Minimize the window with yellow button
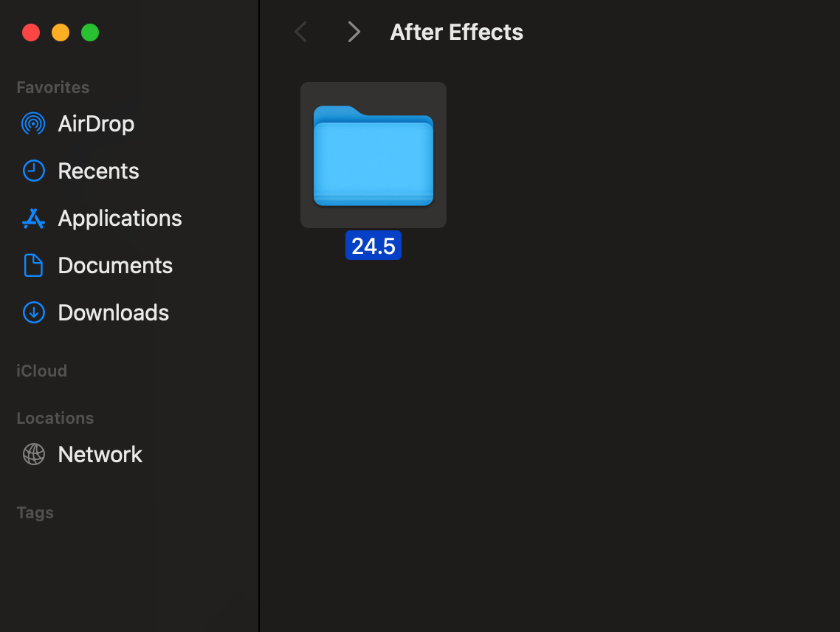840x632 pixels. point(61,32)
